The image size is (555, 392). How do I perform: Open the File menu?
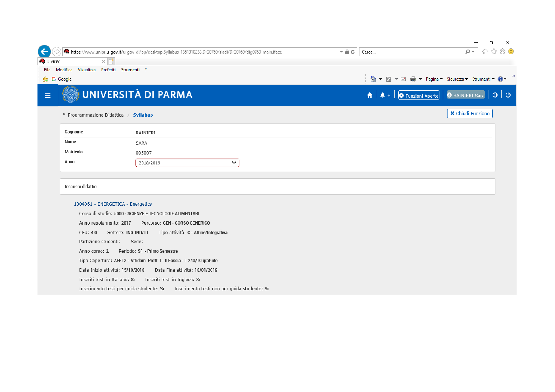pos(47,70)
